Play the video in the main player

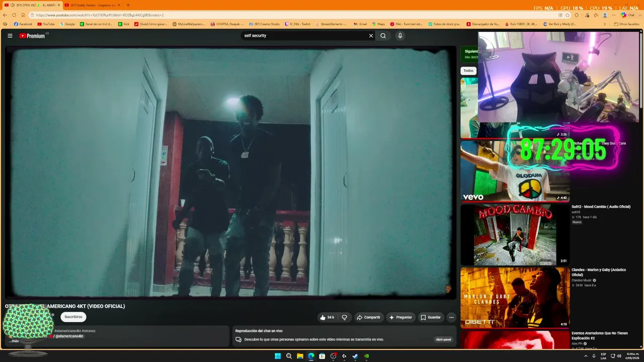click(x=230, y=172)
